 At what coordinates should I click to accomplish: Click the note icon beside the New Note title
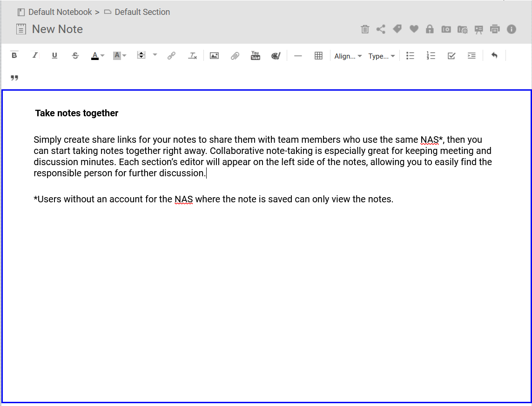pyautogui.click(x=21, y=29)
